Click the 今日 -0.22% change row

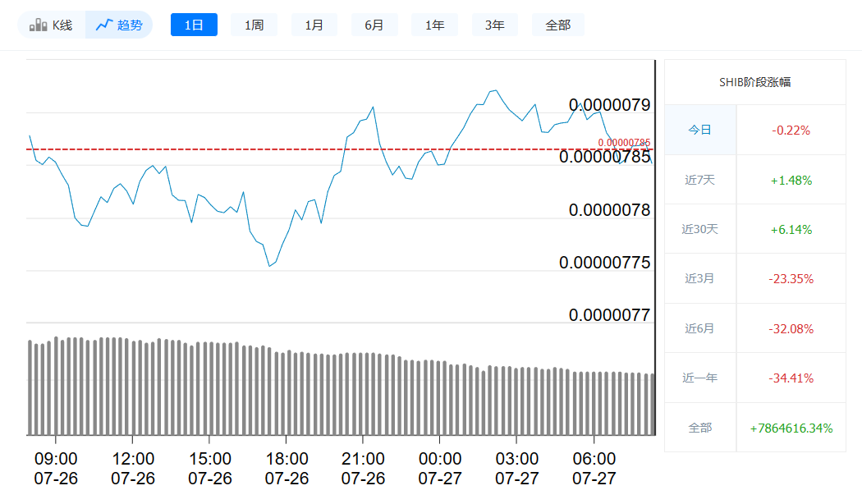(756, 129)
